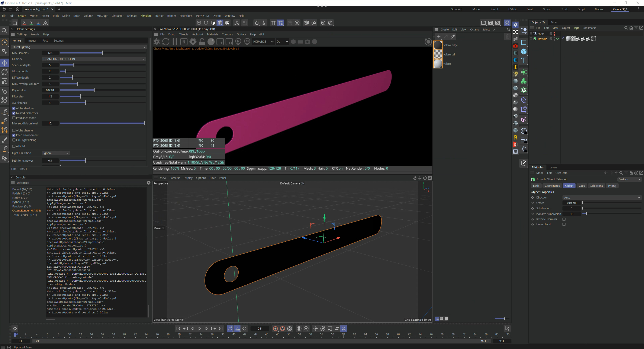The image size is (644, 349).
Task: Select OctaneRender console category
Action: pos(26,211)
